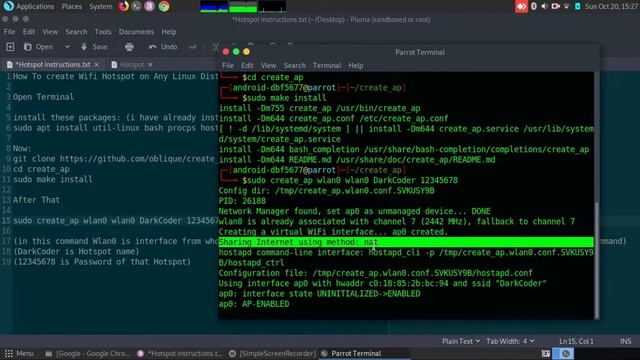Open the Plain Text language dropdown

point(461,341)
